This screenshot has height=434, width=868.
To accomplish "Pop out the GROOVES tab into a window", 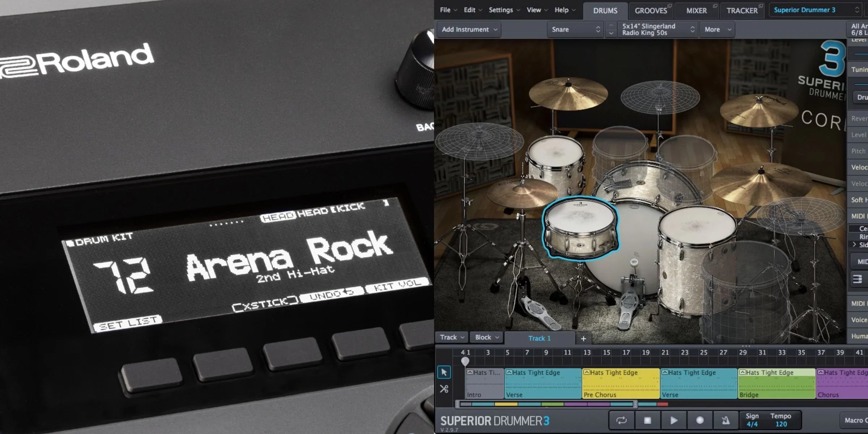I will [670, 6].
